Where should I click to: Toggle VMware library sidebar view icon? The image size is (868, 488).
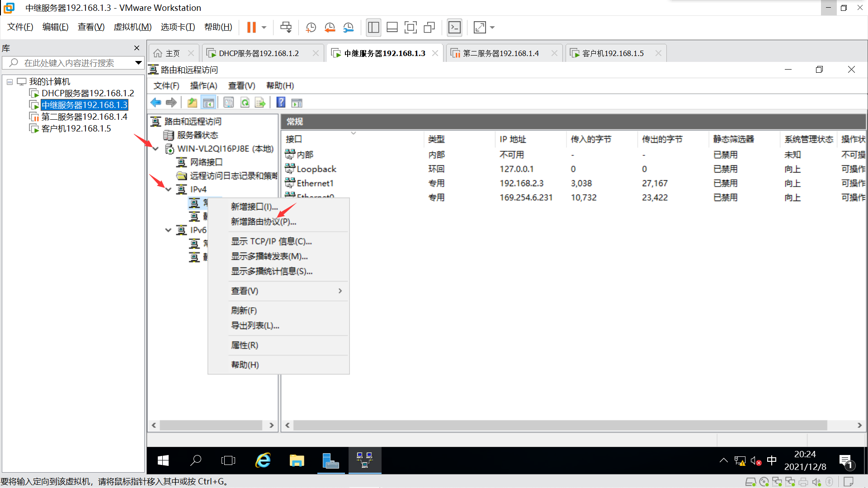[373, 28]
